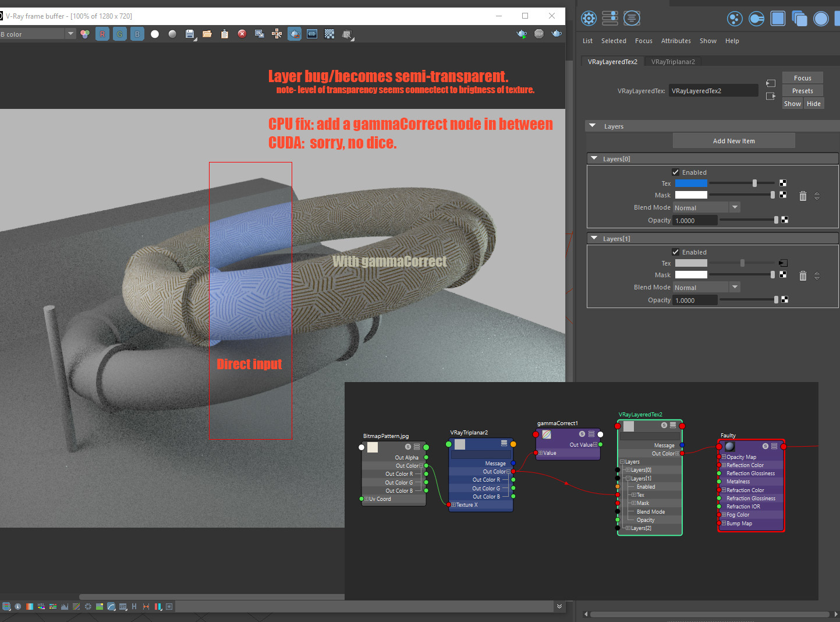Switch to RGB color channels icon
This screenshot has height=622, width=840.
click(x=85, y=34)
